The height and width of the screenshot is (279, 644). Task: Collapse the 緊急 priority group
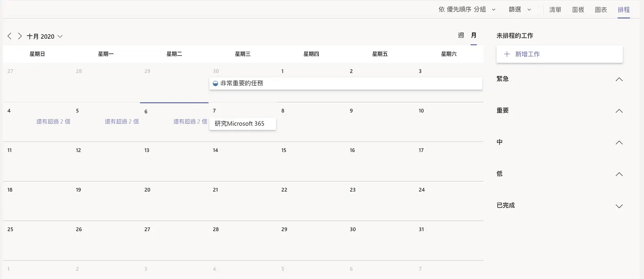619,79
